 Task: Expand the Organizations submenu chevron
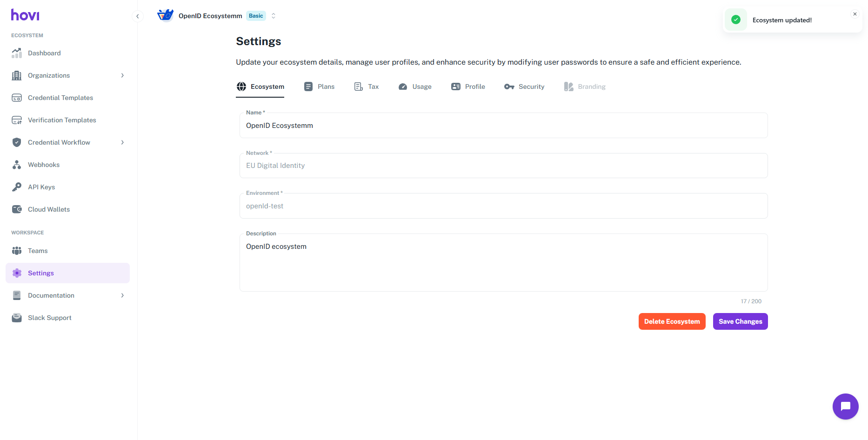[122, 75]
